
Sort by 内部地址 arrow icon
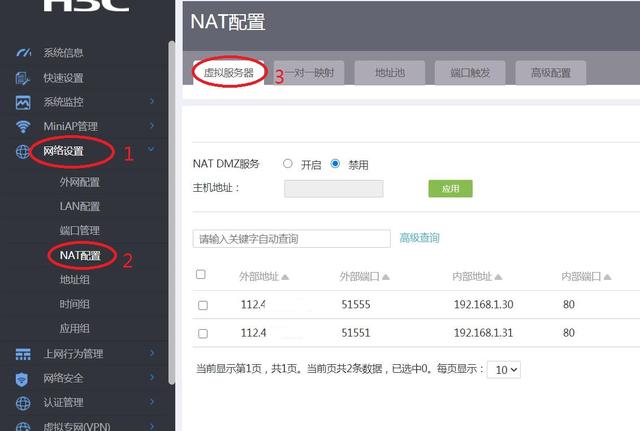[x=498, y=277]
